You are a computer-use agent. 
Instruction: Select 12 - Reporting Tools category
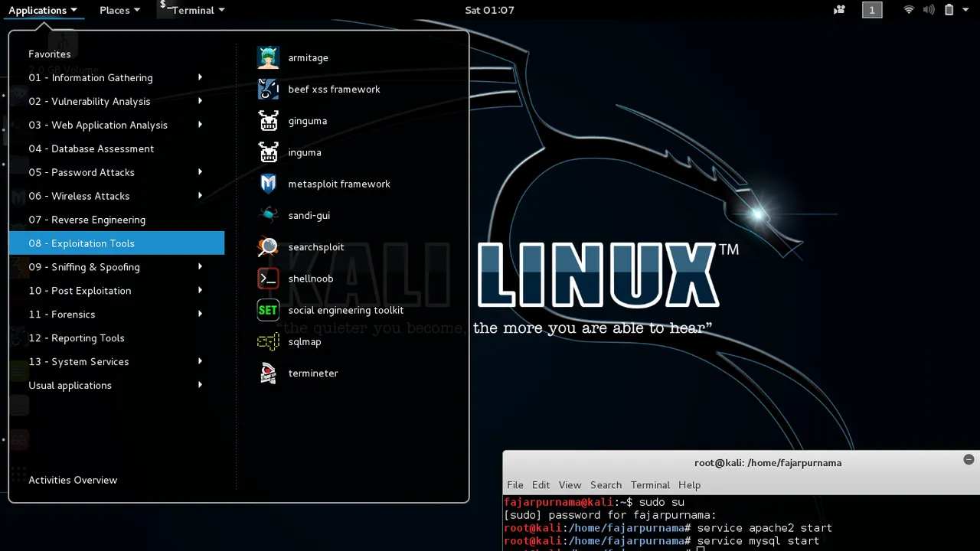tap(116, 337)
